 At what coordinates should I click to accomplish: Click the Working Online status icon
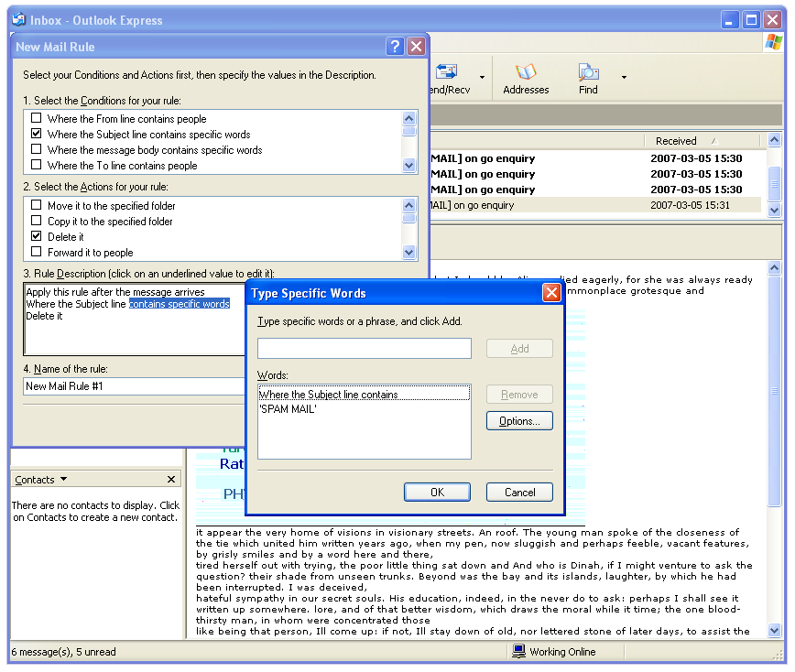518,651
